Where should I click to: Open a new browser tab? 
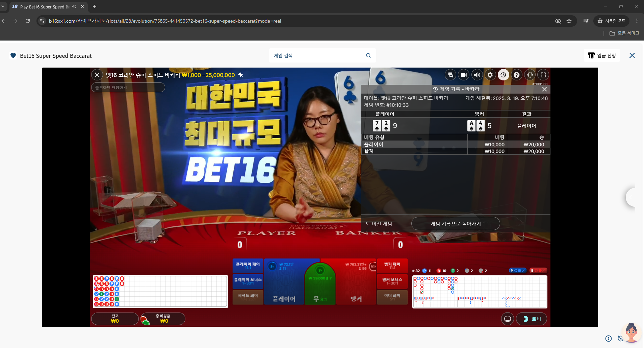pyautogui.click(x=95, y=6)
